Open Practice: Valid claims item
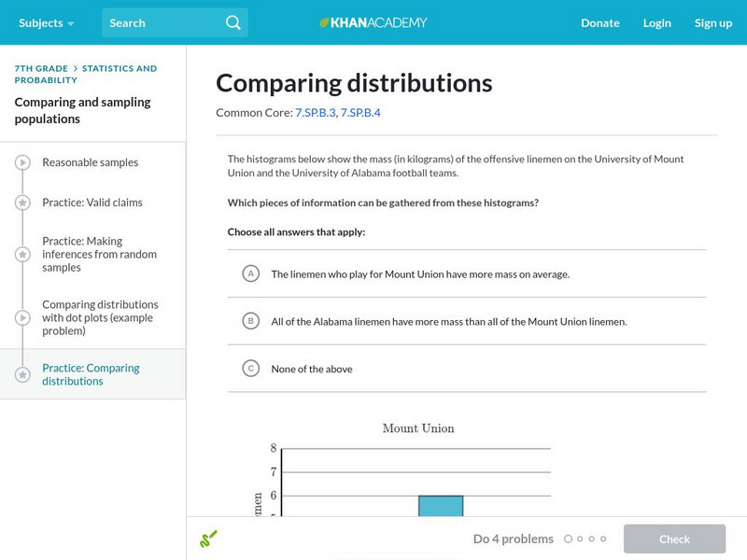Screen dimensions: 747x560 click(x=92, y=203)
